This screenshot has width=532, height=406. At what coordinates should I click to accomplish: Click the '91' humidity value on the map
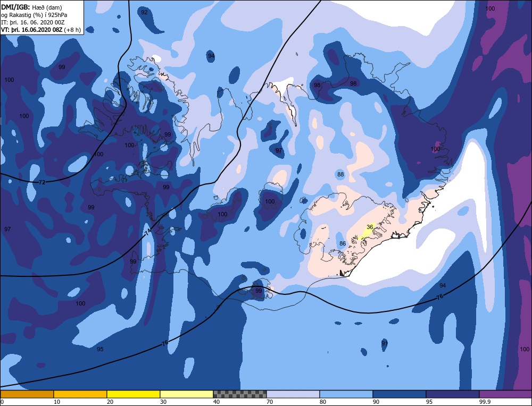[x=385, y=343]
